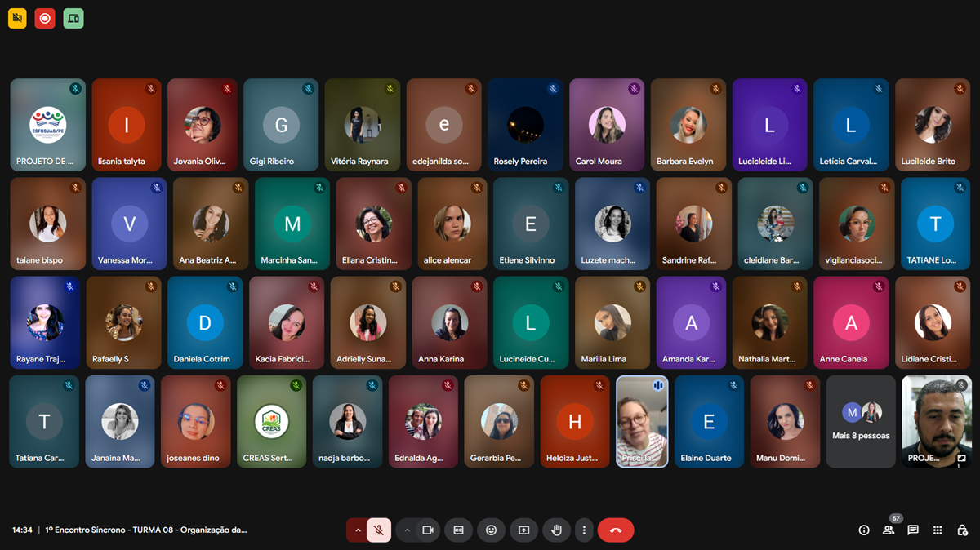
Task: Open the emoji reactions panel
Action: tap(491, 530)
